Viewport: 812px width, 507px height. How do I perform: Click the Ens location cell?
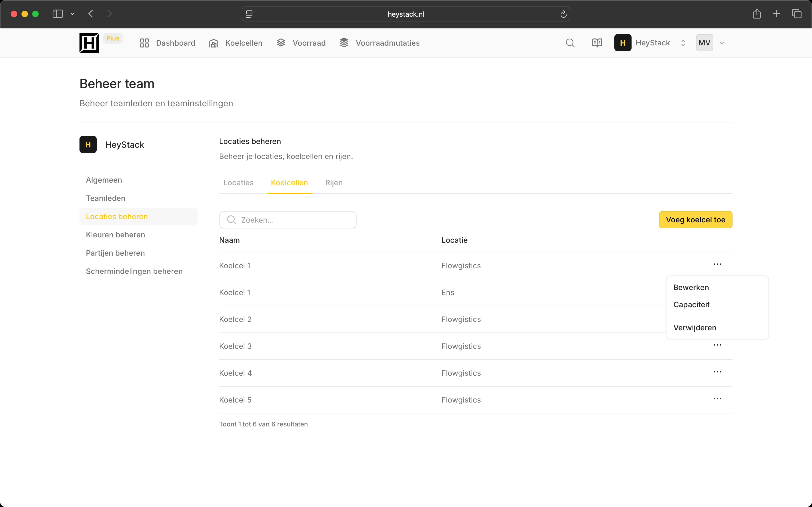pyautogui.click(x=448, y=292)
